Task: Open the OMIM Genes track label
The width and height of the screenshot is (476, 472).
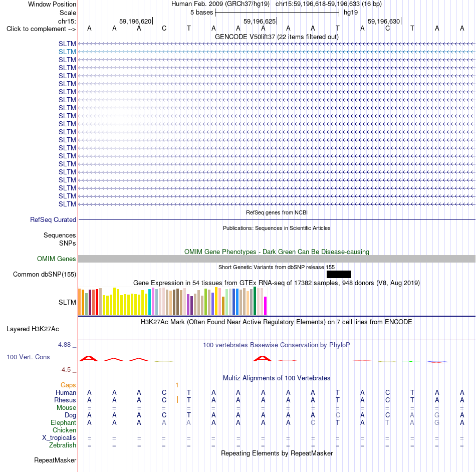Action: (x=56, y=259)
